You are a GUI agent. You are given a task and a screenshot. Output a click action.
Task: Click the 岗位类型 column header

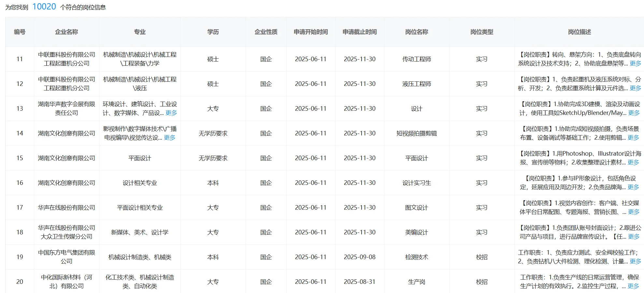tap(482, 32)
